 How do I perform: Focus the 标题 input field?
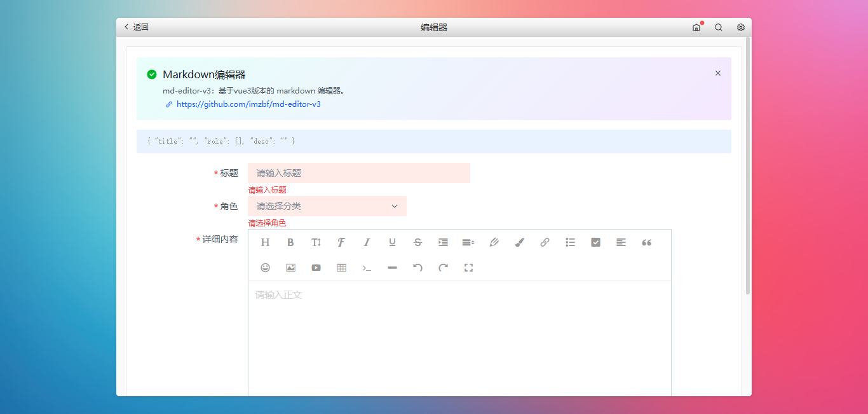point(359,173)
